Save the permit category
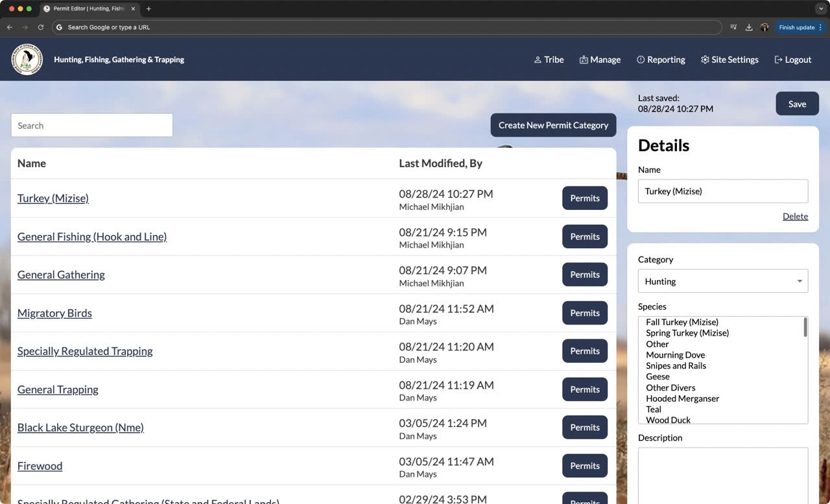Viewport: 830px width, 504px height. coord(797,104)
